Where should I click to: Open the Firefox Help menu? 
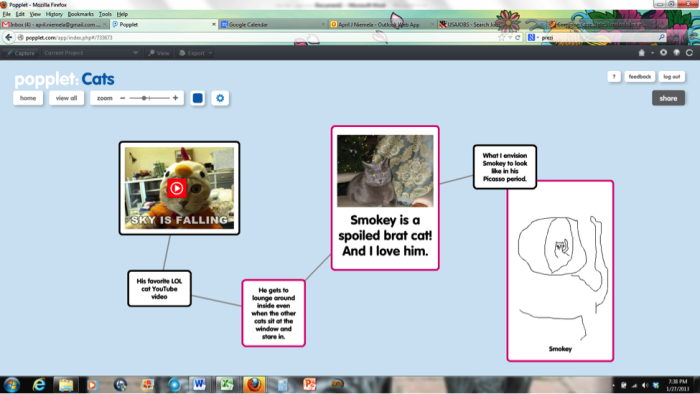pos(122,14)
